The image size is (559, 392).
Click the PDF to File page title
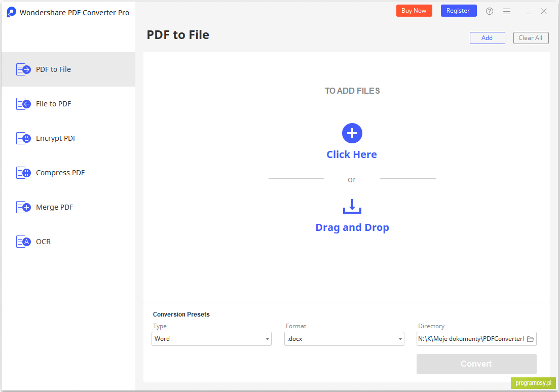click(x=178, y=35)
